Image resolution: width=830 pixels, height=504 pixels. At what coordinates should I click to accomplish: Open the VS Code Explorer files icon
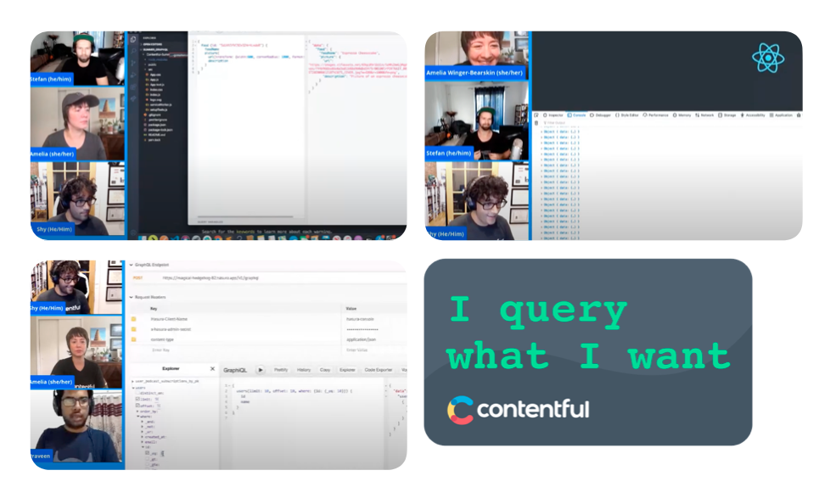click(x=133, y=39)
